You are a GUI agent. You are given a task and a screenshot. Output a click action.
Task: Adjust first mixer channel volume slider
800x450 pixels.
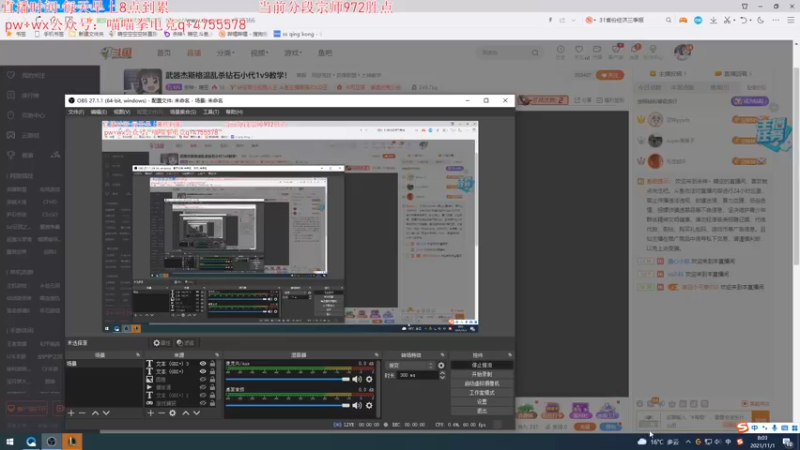coord(288,379)
